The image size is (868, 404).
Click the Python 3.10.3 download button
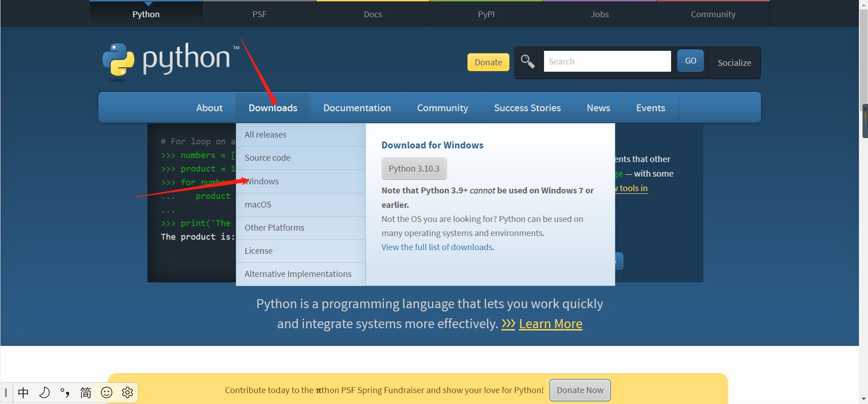(414, 168)
